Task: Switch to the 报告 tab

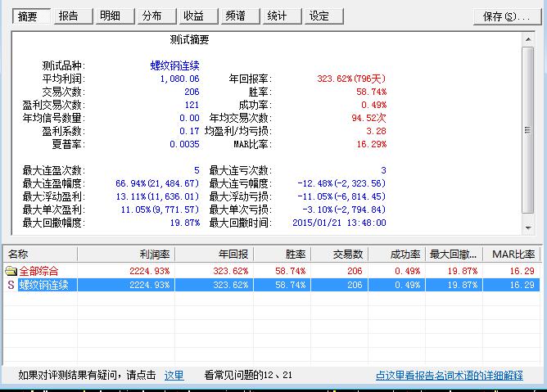Action: click(70, 16)
